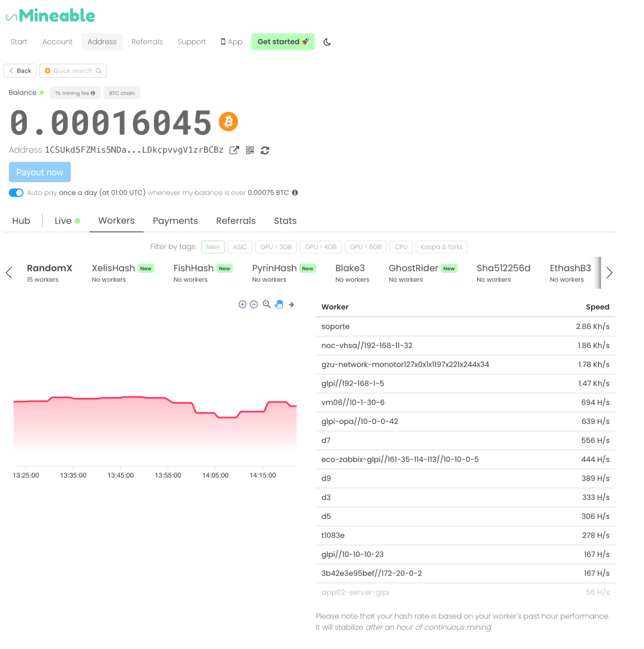
Task: Open the Quick search coin box
Action: pyautogui.click(x=73, y=70)
